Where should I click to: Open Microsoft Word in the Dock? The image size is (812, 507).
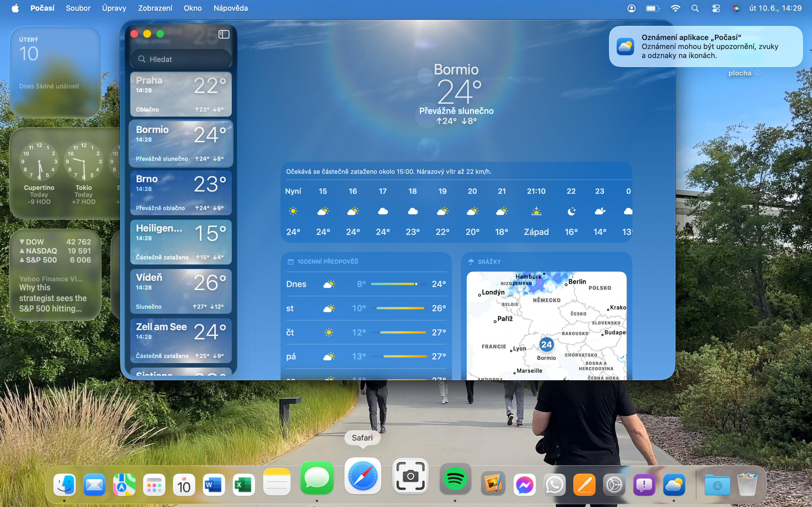[x=214, y=485]
